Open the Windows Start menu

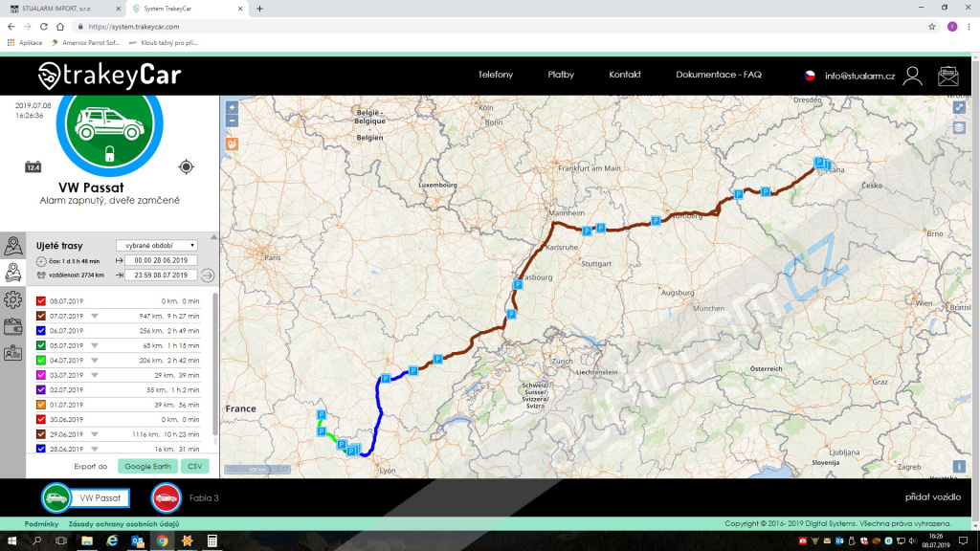click(x=11, y=541)
